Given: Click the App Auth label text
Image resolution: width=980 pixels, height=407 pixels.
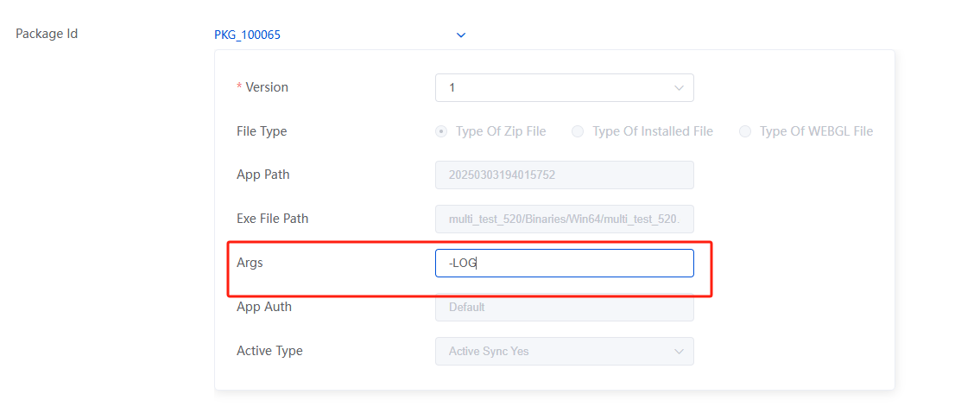Looking at the screenshot, I should (264, 307).
